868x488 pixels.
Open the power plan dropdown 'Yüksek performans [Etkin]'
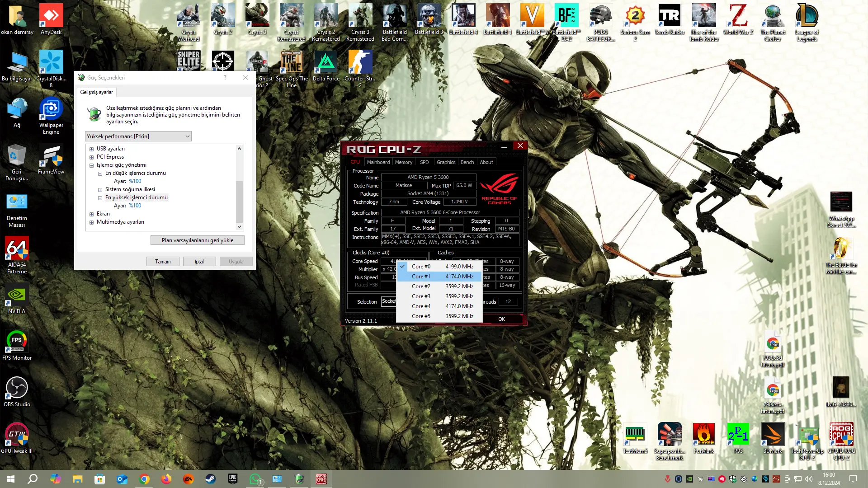pyautogui.click(x=138, y=136)
